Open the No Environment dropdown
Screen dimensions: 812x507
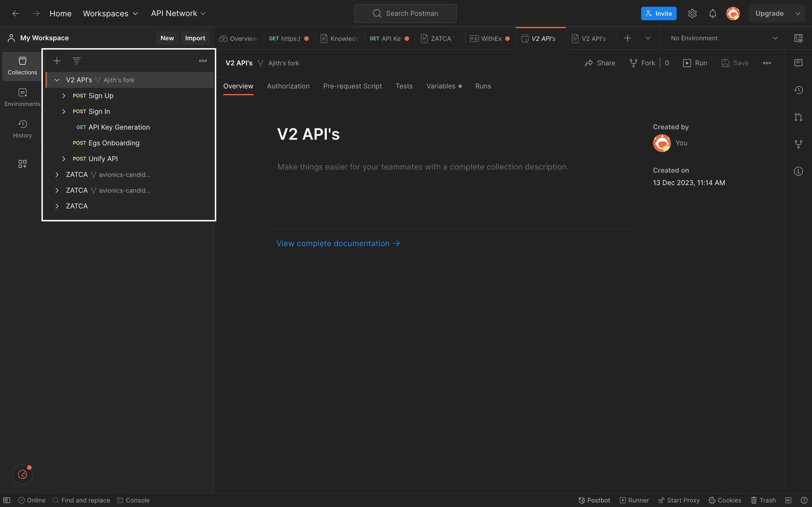[724, 38]
